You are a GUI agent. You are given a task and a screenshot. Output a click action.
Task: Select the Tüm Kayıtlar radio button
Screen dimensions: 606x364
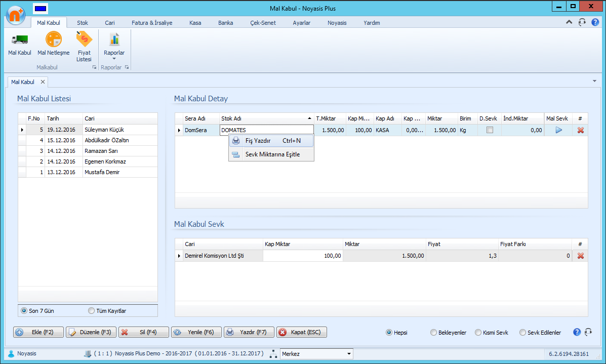point(91,311)
